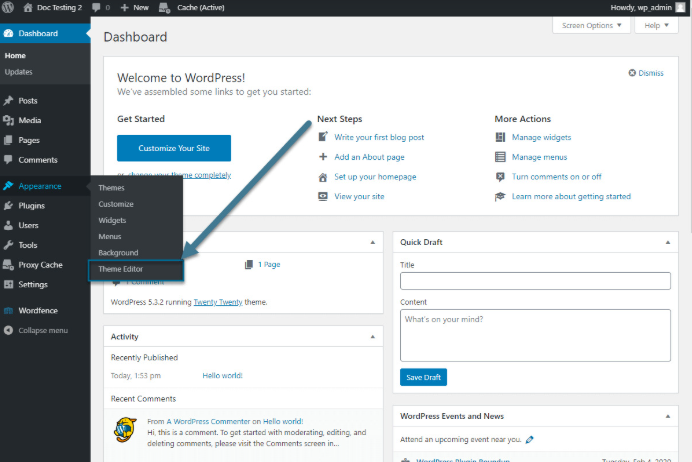Open Updates under Dashboard menu
Viewport: 692px width, 462px height.
point(19,72)
